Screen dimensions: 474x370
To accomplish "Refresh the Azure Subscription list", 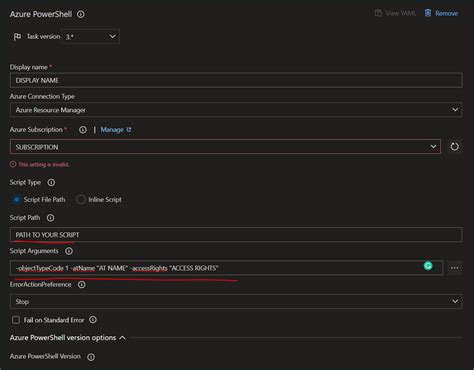I will (x=454, y=147).
